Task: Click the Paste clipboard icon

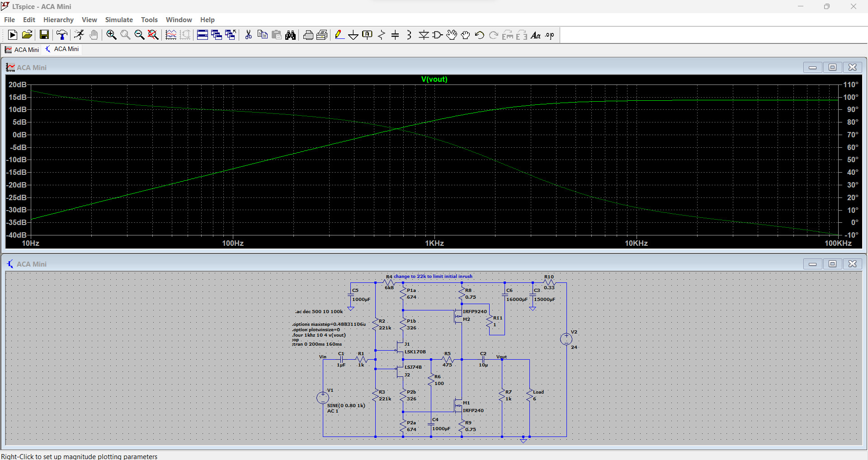Action: 277,35
